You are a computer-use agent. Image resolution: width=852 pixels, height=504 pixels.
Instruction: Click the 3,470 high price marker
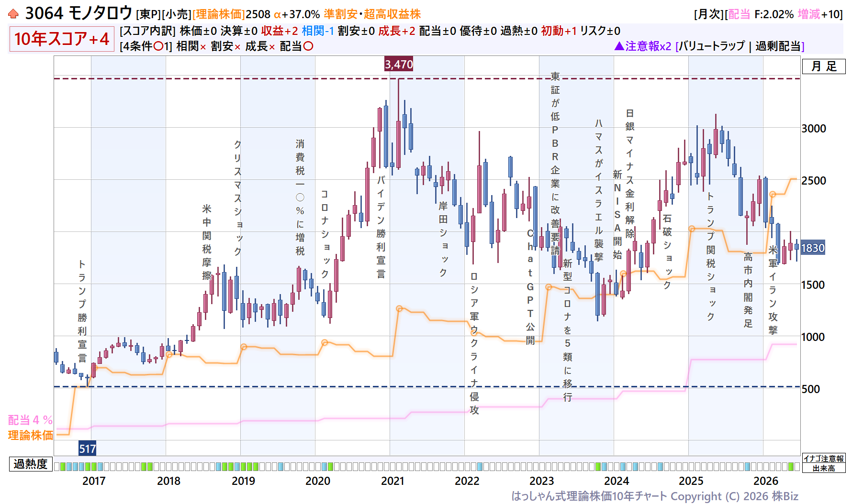(x=399, y=64)
